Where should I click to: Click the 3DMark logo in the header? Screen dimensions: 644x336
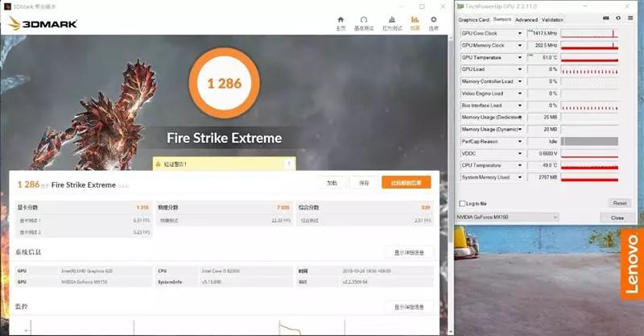43,23
